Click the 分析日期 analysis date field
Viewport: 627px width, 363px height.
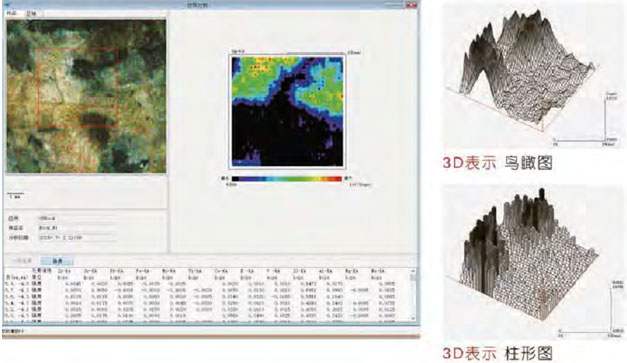tap(78, 237)
